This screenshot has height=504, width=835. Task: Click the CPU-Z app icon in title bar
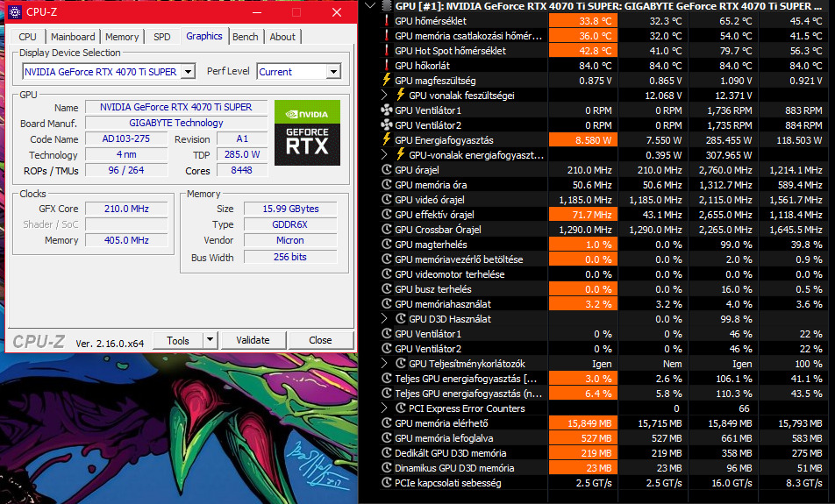pyautogui.click(x=15, y=11)
